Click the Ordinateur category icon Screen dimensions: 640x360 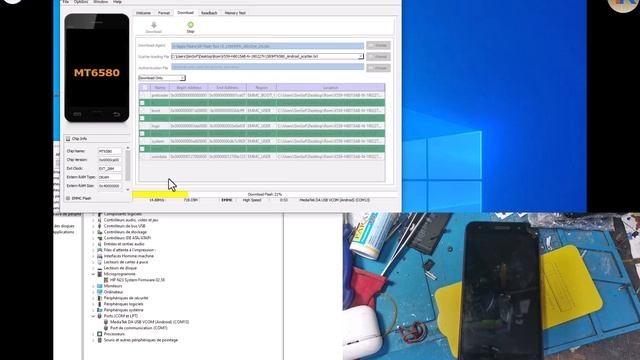pos(99,292)
